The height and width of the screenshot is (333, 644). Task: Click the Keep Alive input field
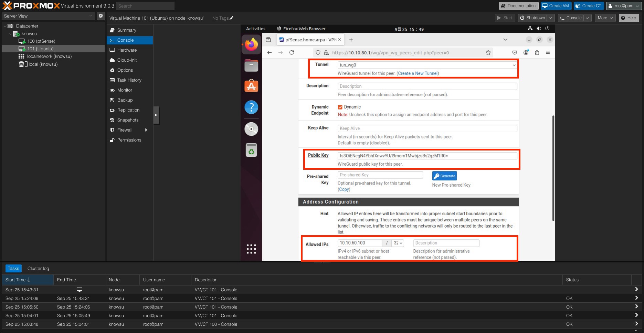click(427, 128)
